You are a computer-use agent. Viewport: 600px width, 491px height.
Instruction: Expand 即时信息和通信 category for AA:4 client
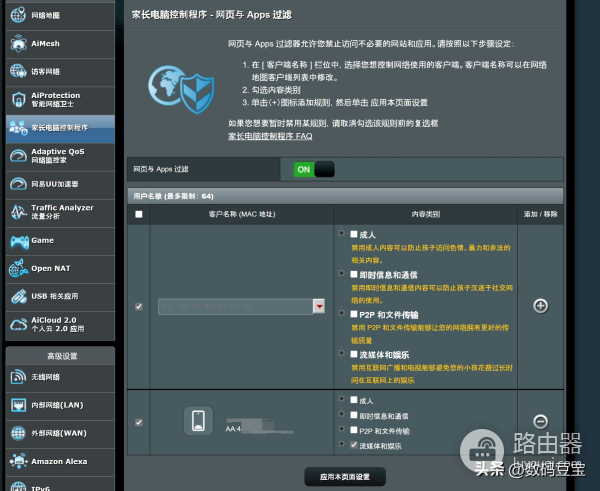(341, 414)
